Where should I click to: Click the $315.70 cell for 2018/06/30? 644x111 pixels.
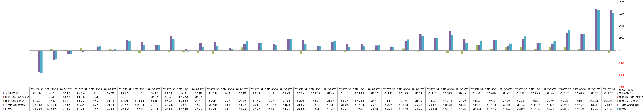pos(447,105)
